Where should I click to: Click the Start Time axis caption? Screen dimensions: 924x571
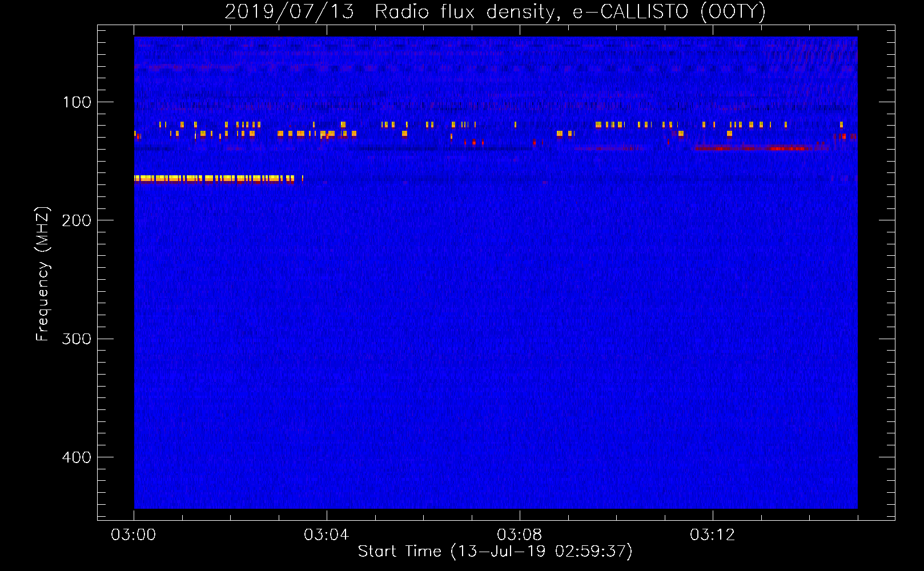(x=495, y=552)
